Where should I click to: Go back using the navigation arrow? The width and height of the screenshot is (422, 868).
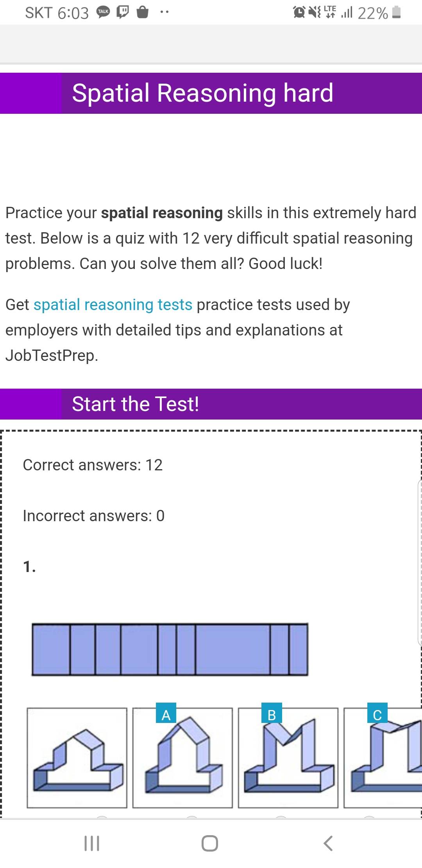(328, 843)
